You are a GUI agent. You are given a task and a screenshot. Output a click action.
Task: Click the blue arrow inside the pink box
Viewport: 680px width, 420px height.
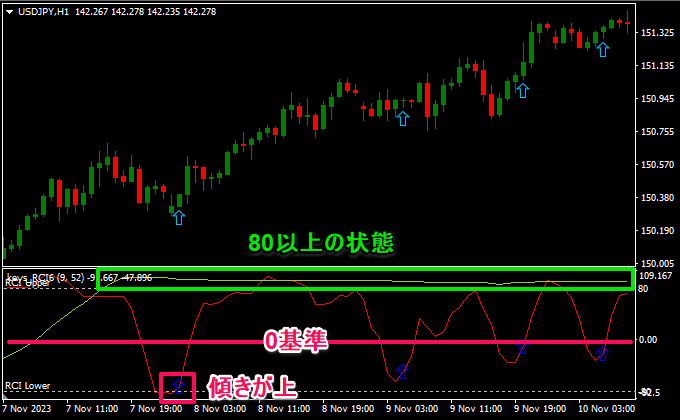(x=178, y=385)
